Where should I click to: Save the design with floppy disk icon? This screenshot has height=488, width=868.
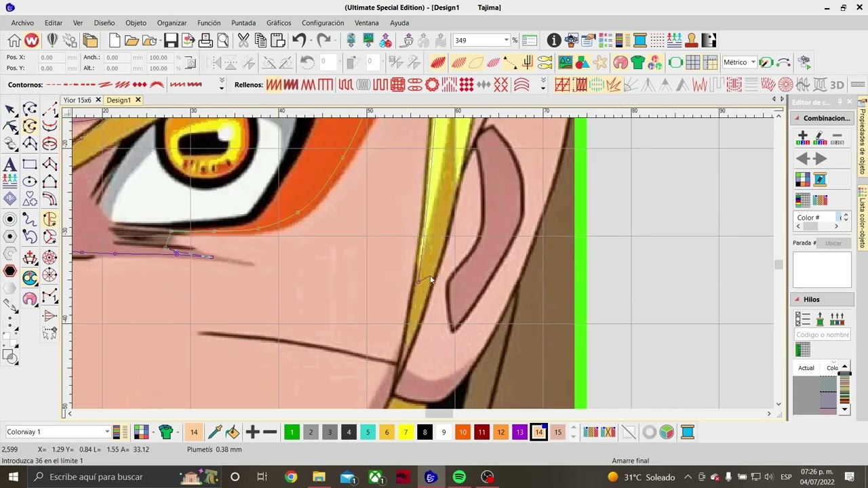click(x=171, y=41)
